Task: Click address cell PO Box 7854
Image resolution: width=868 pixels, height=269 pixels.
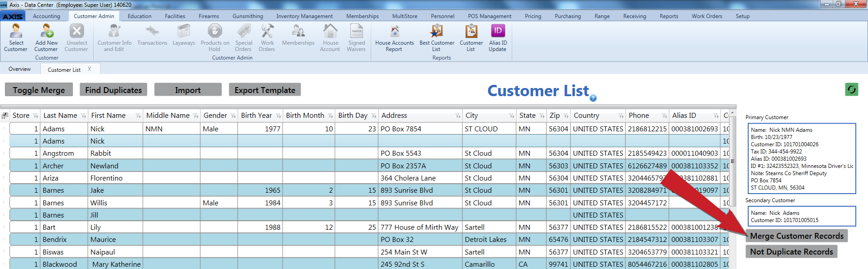Action: 420,129
